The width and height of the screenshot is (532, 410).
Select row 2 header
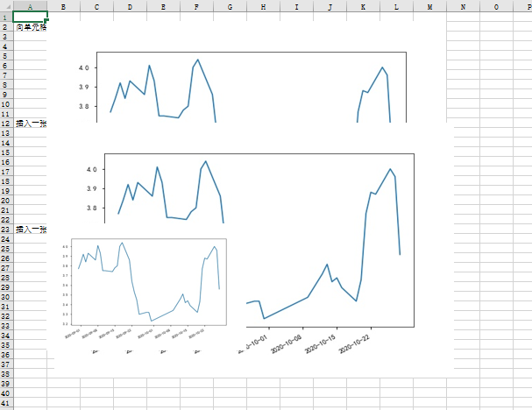point(6,27)
